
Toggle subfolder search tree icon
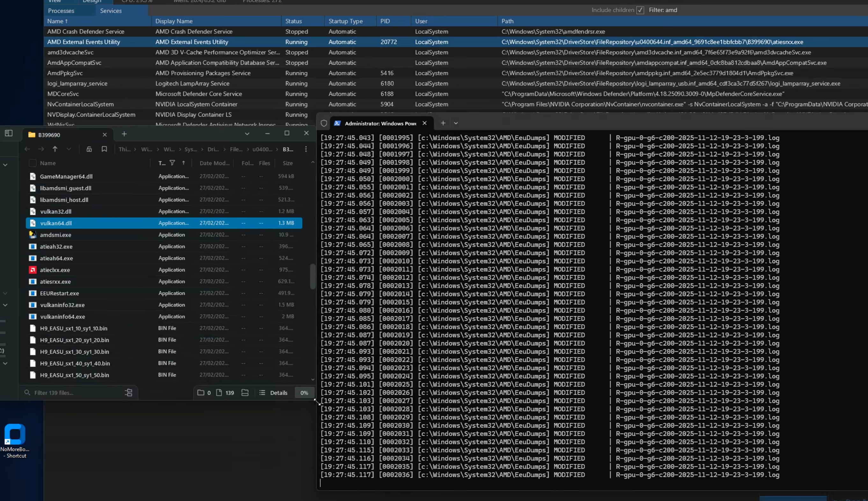pos(128,393)
